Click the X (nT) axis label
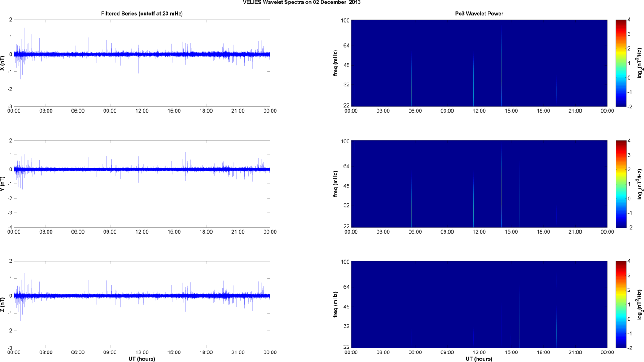Image resolution: width=644 pixels, height=362 pixels. [x=3, y=63]
